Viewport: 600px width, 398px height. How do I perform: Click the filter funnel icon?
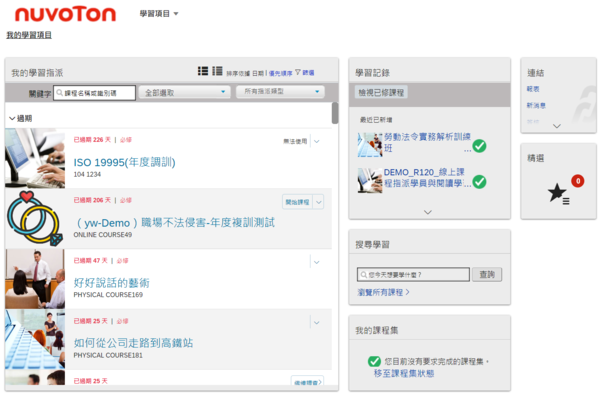click(298, 72)
